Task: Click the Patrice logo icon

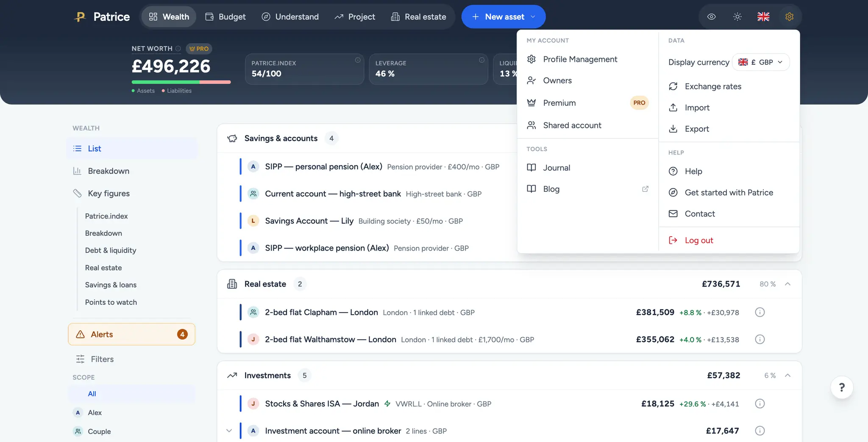Action: 80,17
